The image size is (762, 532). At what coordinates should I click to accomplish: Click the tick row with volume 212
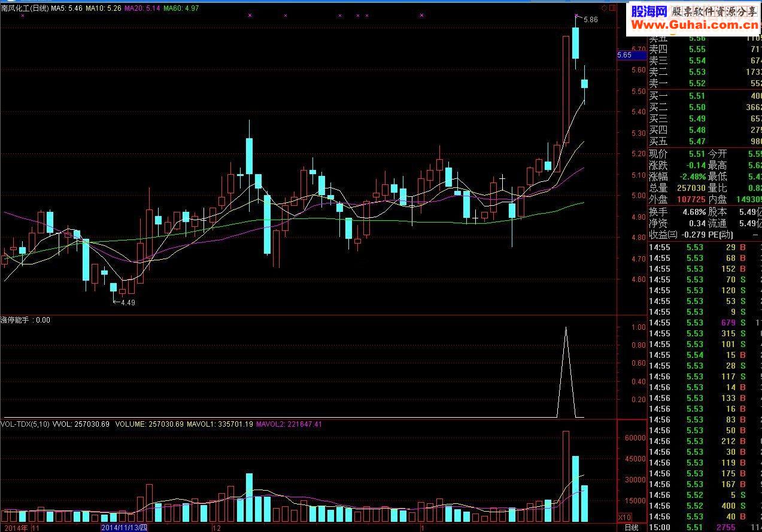coord(705,441)
